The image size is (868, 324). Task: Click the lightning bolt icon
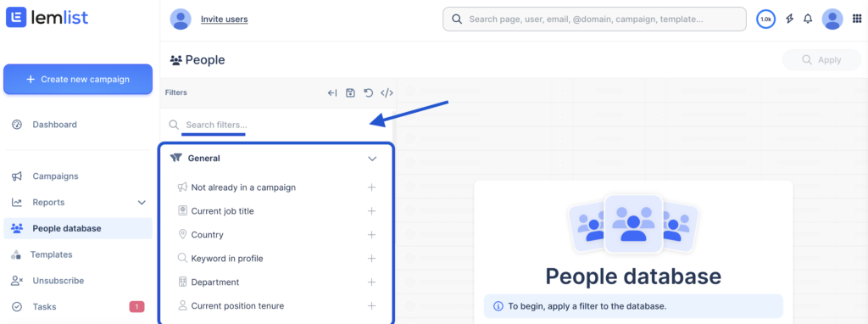click(x=790, y=19)
